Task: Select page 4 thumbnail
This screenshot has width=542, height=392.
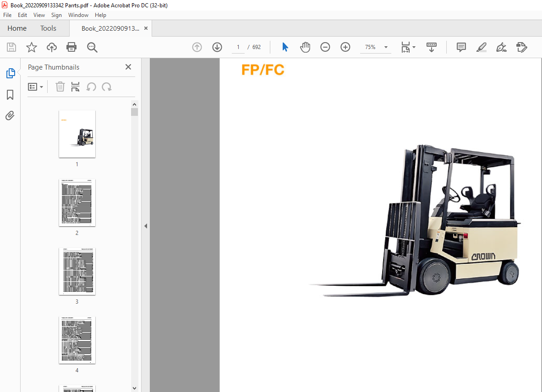Action: pyautogui.click(x=77, y=340)
